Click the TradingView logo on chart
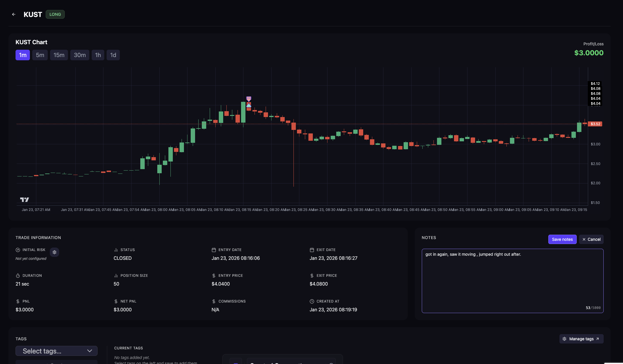The image size is (623, 364). 25,200
